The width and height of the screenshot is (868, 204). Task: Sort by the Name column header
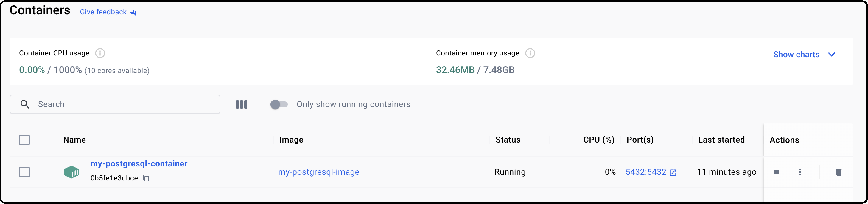(74, 140)
